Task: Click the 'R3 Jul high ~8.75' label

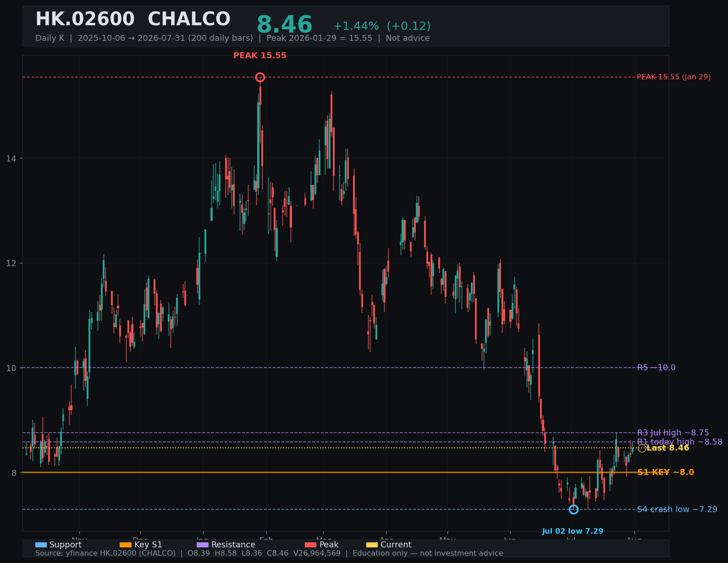Action: pyautogui.click(x=673, y=433)
